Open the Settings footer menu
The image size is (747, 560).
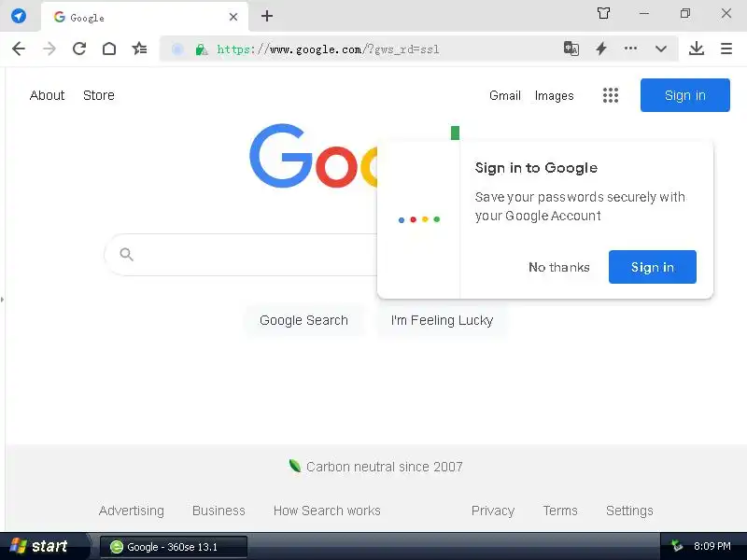[629, 511]
